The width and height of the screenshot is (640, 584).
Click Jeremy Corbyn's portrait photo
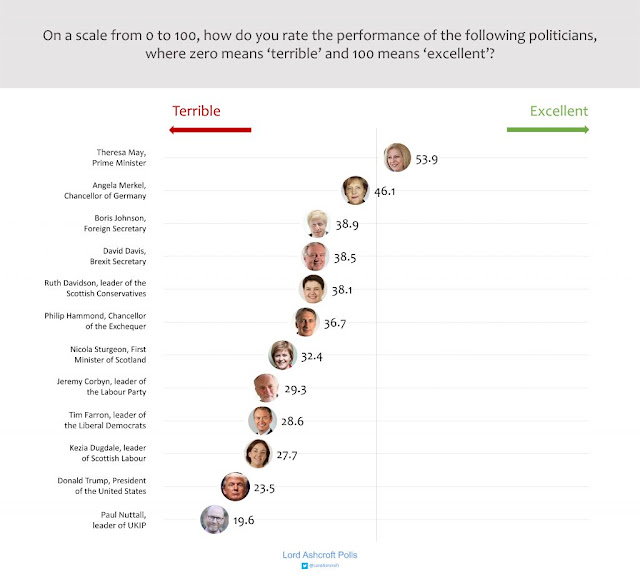266,388
